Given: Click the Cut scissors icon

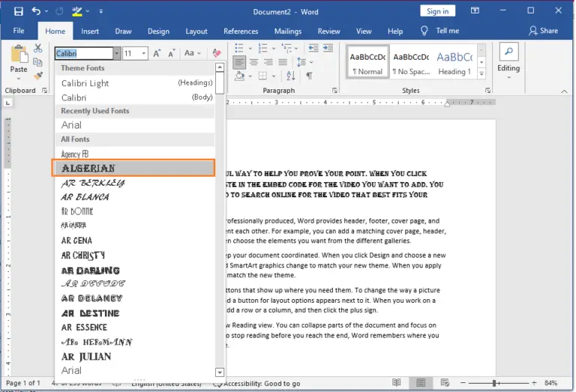Looking at the screenshot, I should 37,48.
